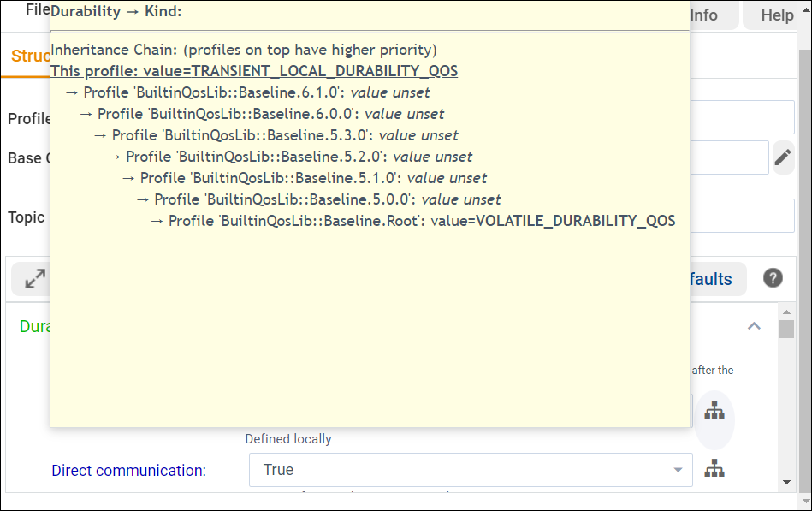Open the Direct communication dropdown
The height and width of the screenshot is (511, 812).
[x=471, y=470]
